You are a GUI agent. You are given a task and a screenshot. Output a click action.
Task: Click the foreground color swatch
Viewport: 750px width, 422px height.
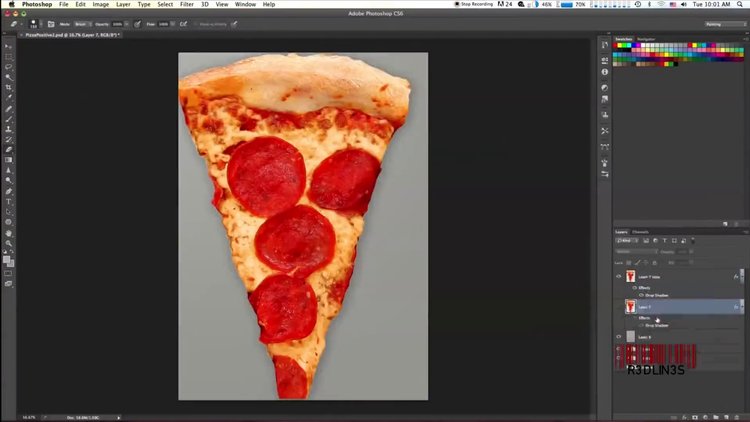(6, 259)
